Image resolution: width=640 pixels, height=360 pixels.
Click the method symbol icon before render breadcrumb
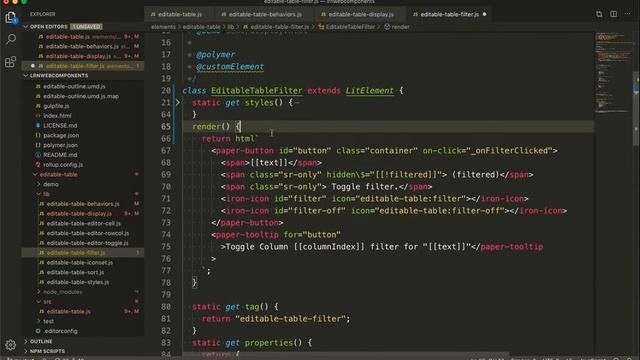pos(387,27)
